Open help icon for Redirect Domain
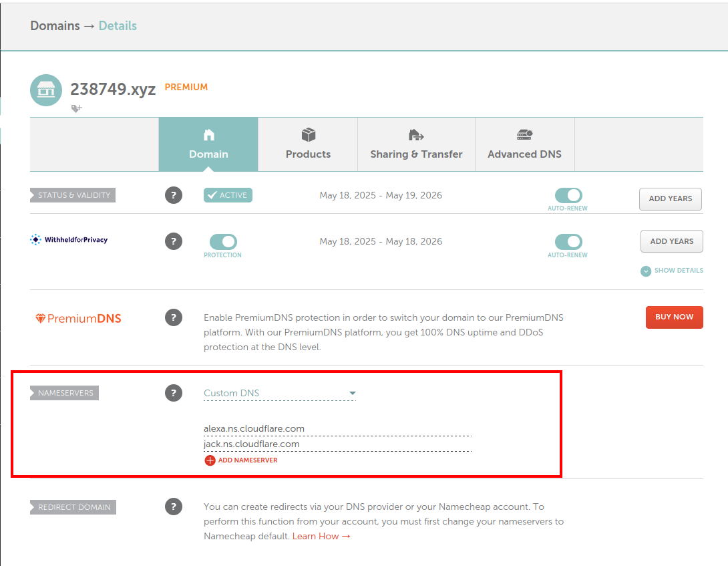 click(174, 507)
